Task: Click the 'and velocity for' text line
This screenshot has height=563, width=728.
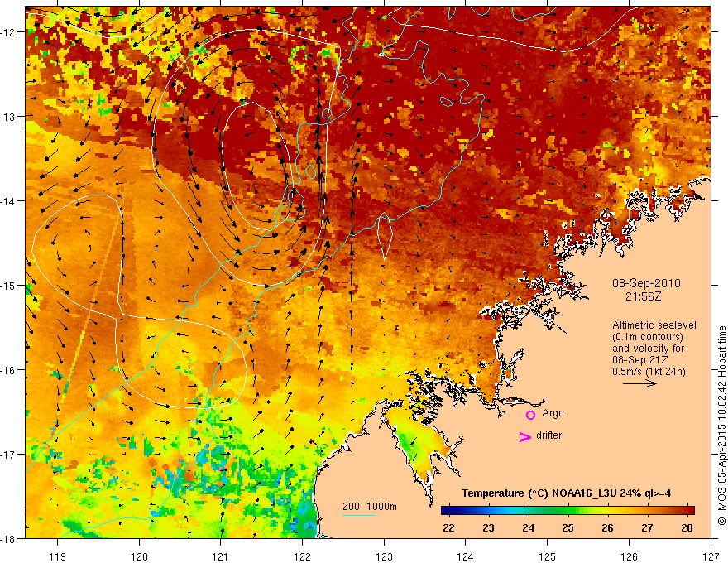Action: 648,349
